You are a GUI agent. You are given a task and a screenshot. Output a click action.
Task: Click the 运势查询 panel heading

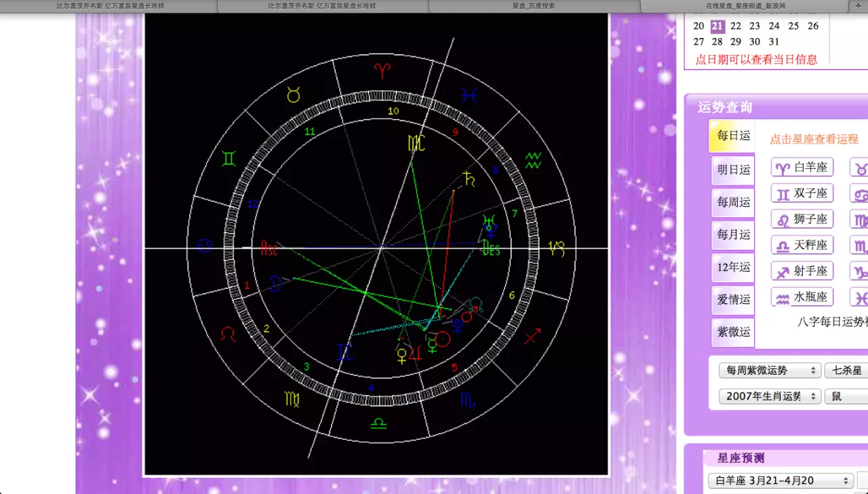[725, 107]
